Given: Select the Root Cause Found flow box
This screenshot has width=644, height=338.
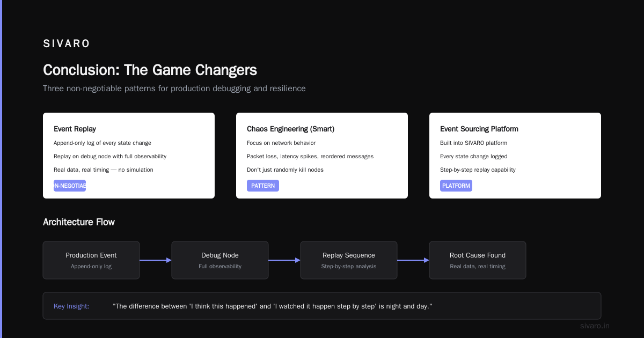Looking at the screenshot, I should click(478, 260).
